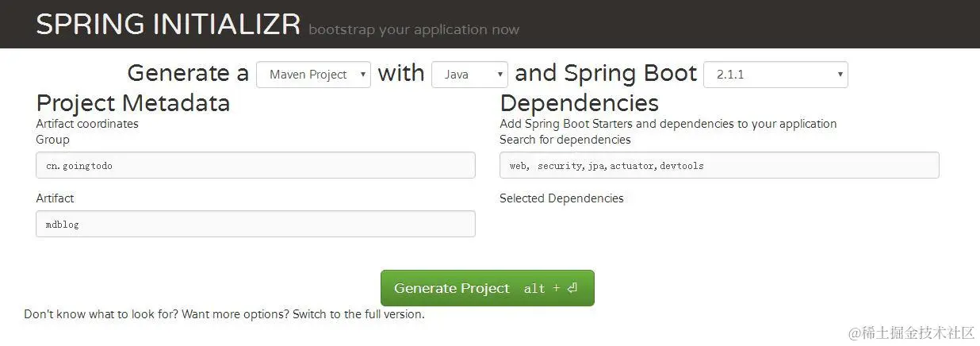Click the return-key icon in Generate Project button
The image size is (980, 346).
(572, 288)
